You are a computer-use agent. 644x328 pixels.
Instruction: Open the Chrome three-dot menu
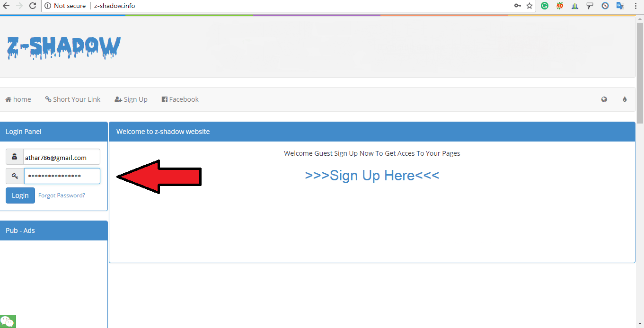tap(635, 6)
